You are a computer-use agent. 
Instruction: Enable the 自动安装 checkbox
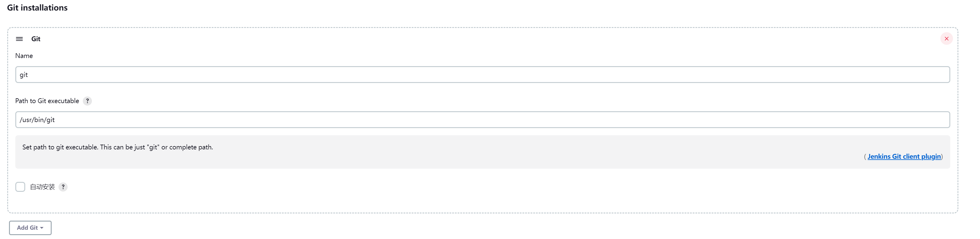20,187
